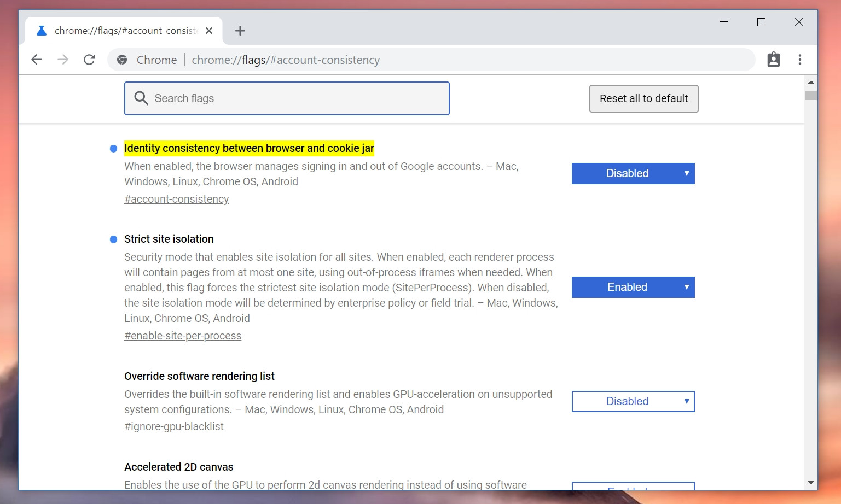Click the vertical scrollbar thumb
This screenshot has height=504, width=841.
click(811, 95)
